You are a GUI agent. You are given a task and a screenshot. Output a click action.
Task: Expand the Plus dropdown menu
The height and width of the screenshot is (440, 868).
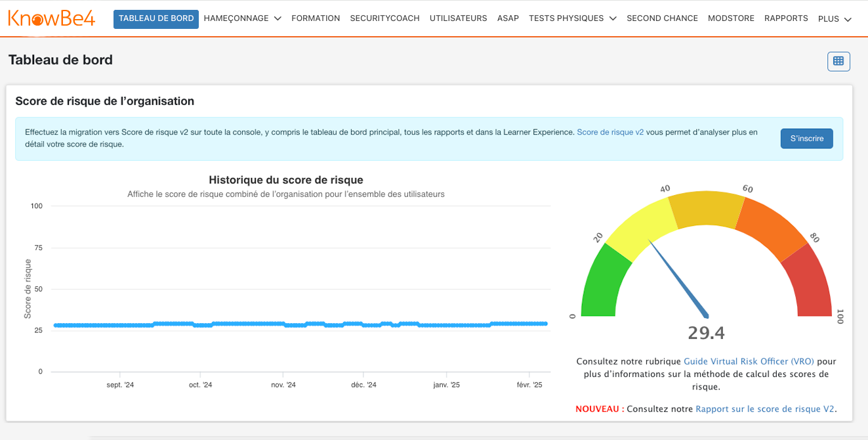[835, 19]
